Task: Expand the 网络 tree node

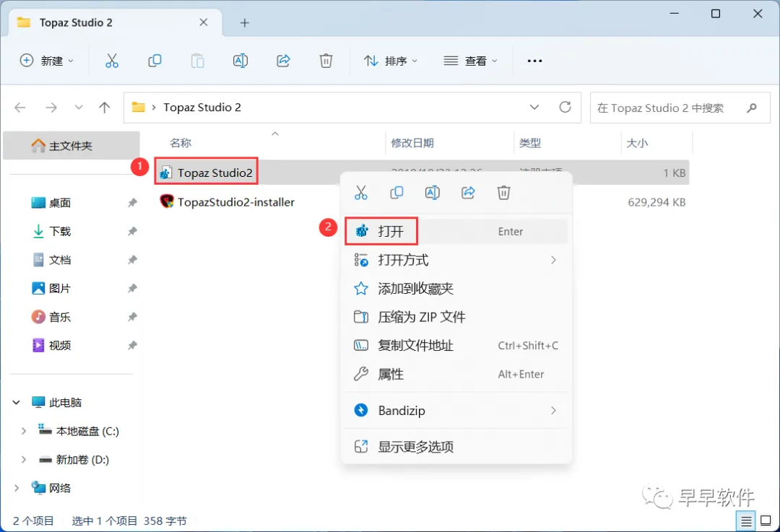Action: pyautogui.click(x=17, y=488)
